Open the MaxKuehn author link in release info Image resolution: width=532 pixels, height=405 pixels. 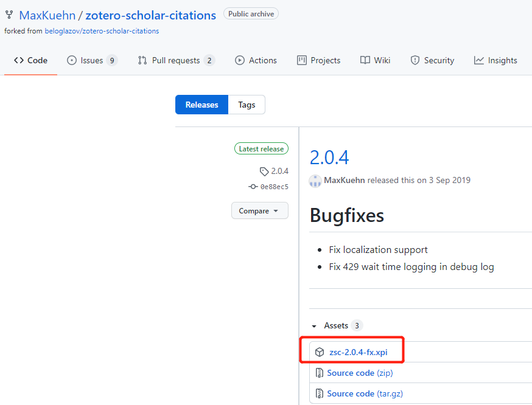point(345,180)
